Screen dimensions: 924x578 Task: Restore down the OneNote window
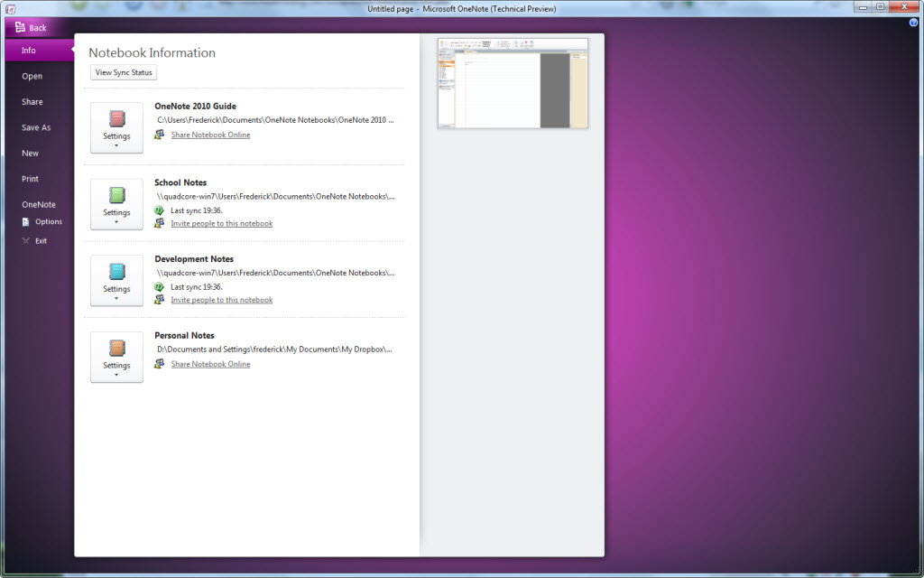pyautogui.click(x=881, y=6)
